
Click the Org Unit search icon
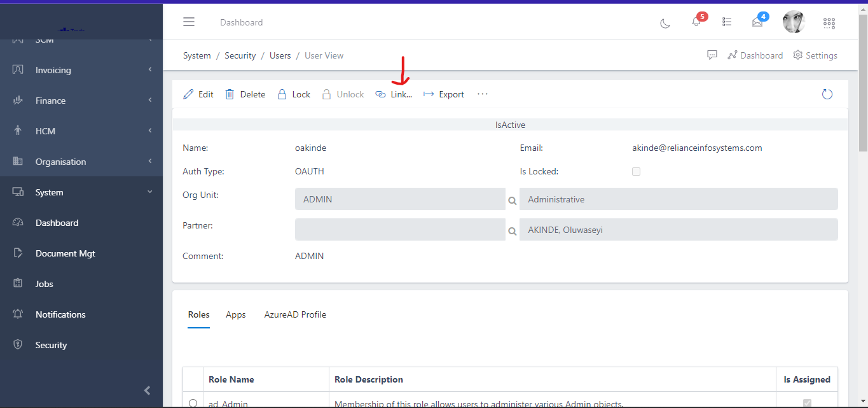coord(512,200)
